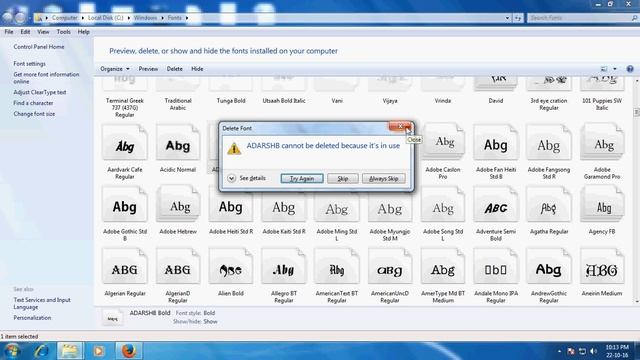
Task: Click Try Again in Delete Font dialog
Action: click(302, 179)
